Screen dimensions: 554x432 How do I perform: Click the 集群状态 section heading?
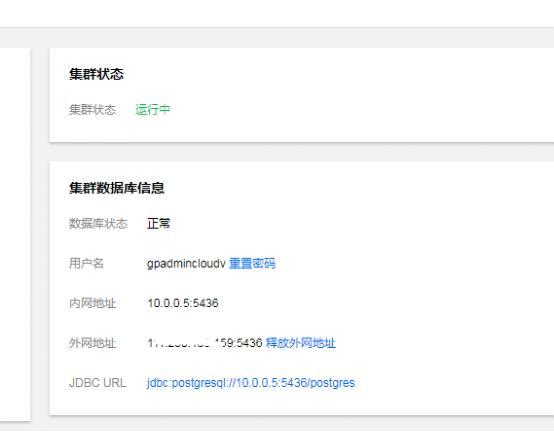(x=96, y=74)
